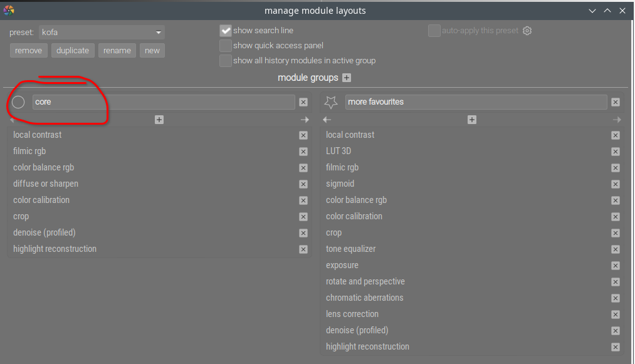Remove filmic rgb from the core group
The height and width of the screenshot is (364, 635).
click(x=303, y=152)
